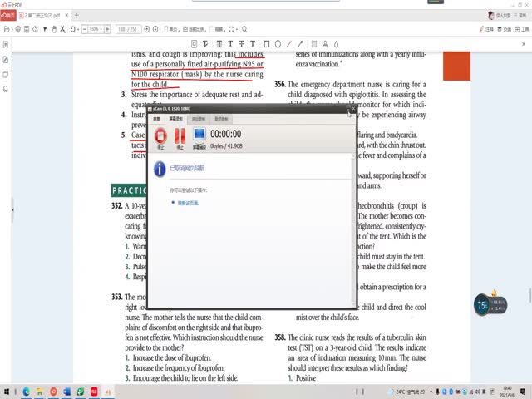The height and width of the screenshot is (399, 532).
Task: Select the PDF document tab
Action: click(x=42, y=15)
